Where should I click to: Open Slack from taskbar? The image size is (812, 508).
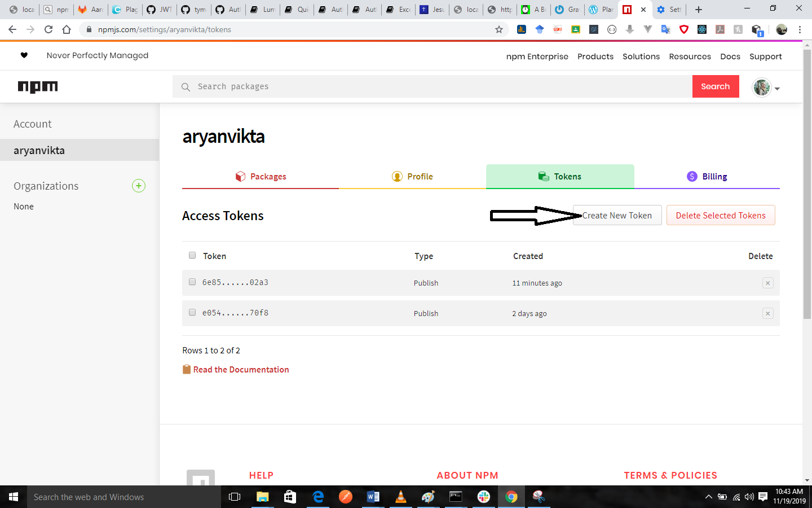pyautogui.click(x=484, y=497)
